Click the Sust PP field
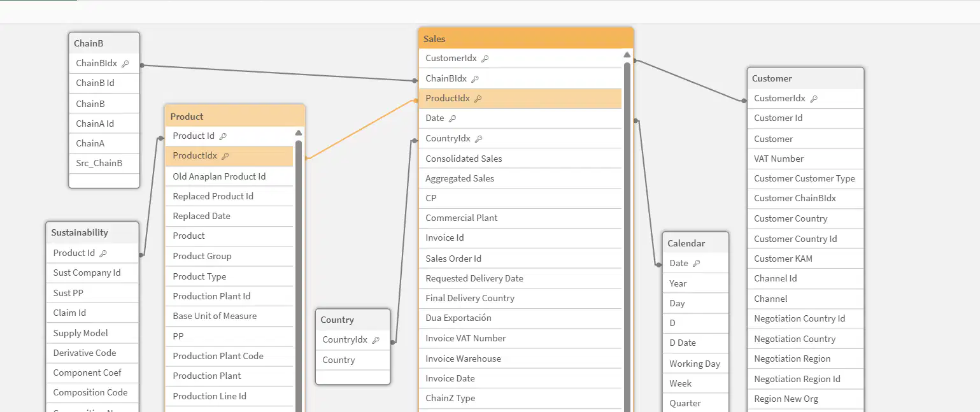 (x=92, y=293)
